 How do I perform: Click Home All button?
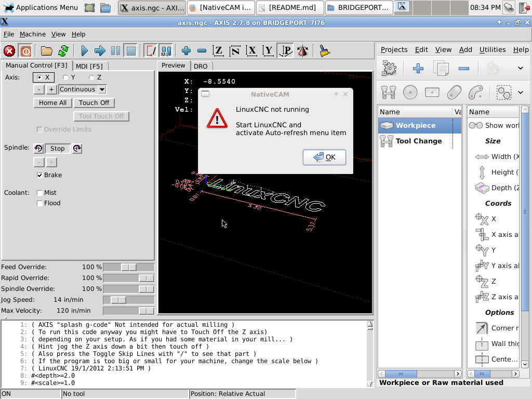tap(52, 103)
